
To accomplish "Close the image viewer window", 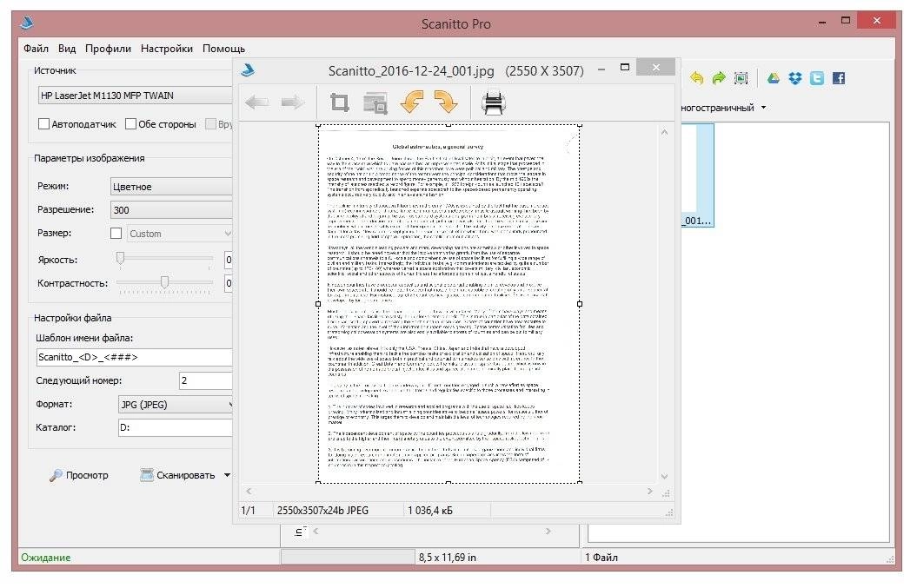I will pyautogui.click(x=655, y=67).
